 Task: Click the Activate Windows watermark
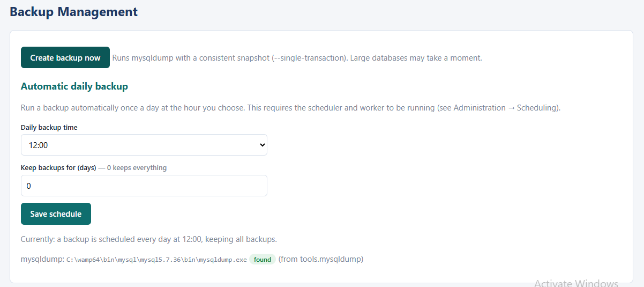pos(576,283)
